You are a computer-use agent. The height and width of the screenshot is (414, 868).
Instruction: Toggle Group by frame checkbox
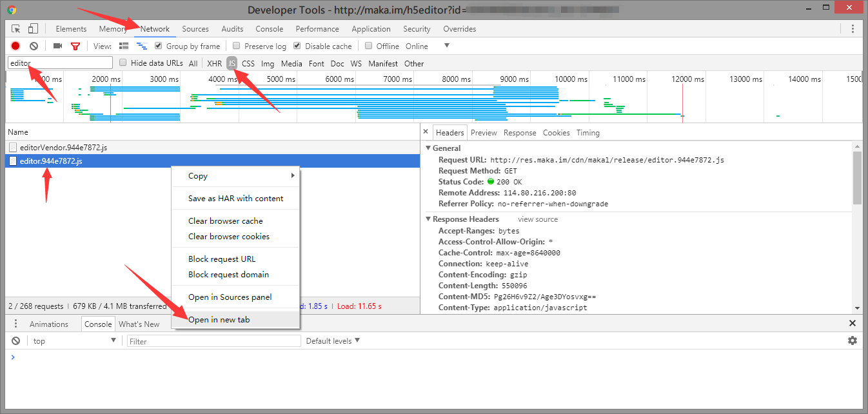click(x=159, y=46)
